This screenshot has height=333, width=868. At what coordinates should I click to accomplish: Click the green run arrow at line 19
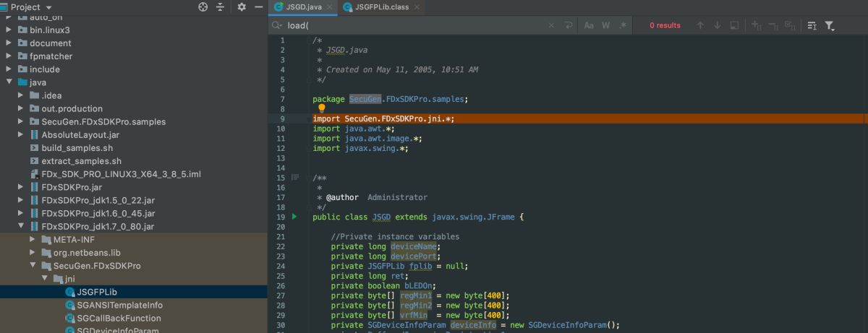[294, 217]
